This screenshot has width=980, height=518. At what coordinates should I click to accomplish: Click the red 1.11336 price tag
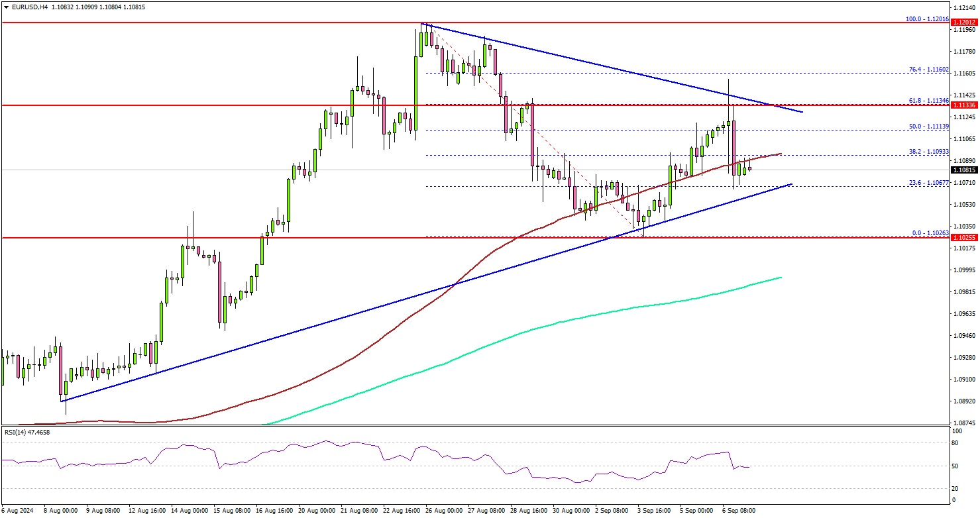(x=965, y=105)
